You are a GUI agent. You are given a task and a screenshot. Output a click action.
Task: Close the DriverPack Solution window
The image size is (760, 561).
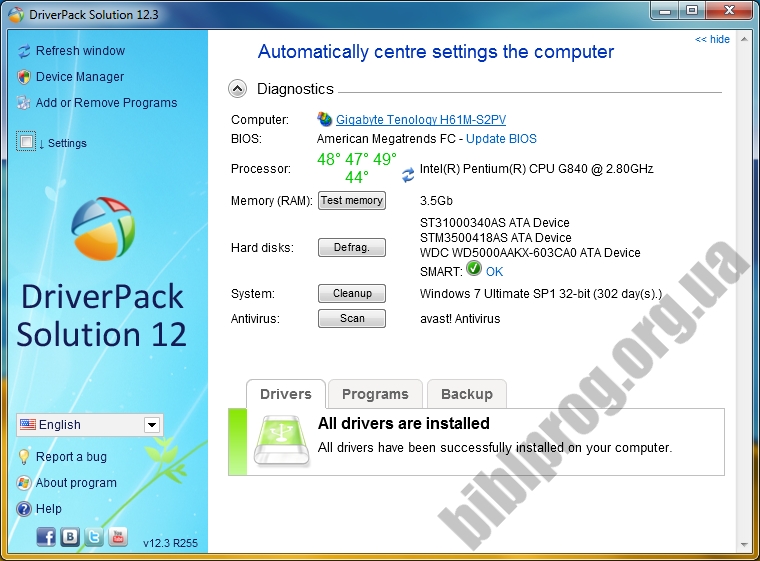[x=729, y=11]
